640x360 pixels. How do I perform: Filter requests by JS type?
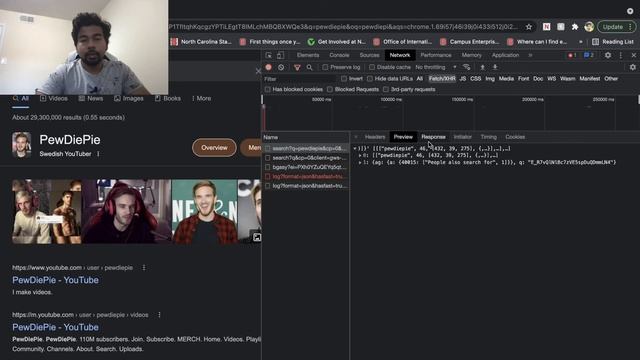[x=462, y=79]
